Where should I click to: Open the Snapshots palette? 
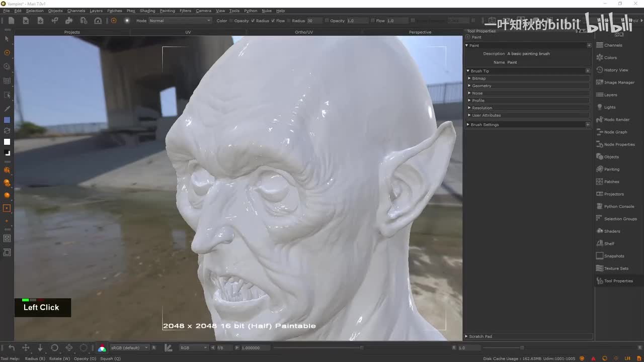610,256
